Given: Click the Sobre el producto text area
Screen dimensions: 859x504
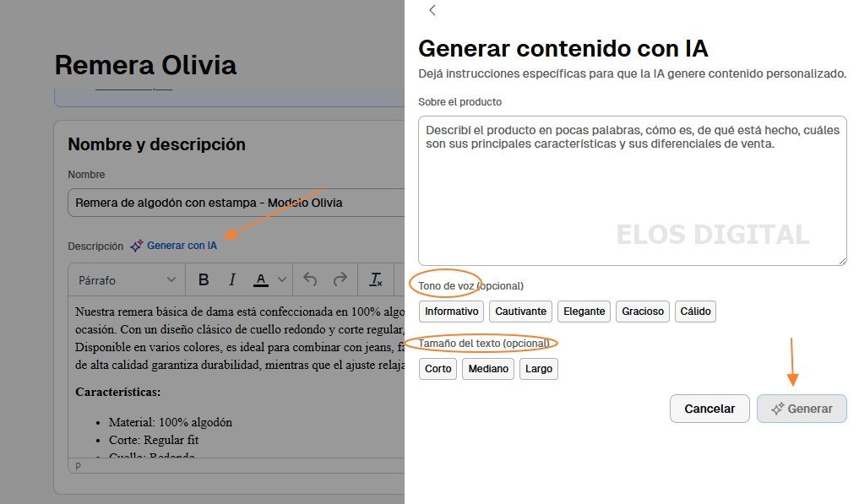Looking at the screenshot, I should 632,191.
